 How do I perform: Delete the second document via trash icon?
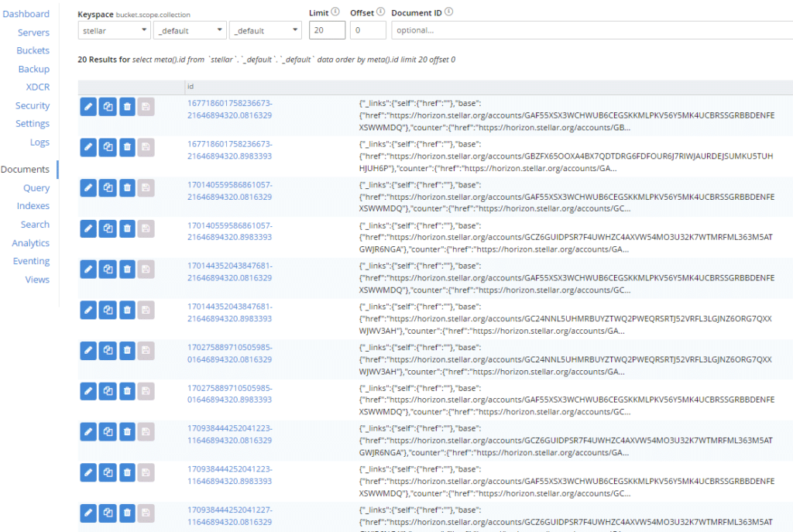(x=126, y=147)
